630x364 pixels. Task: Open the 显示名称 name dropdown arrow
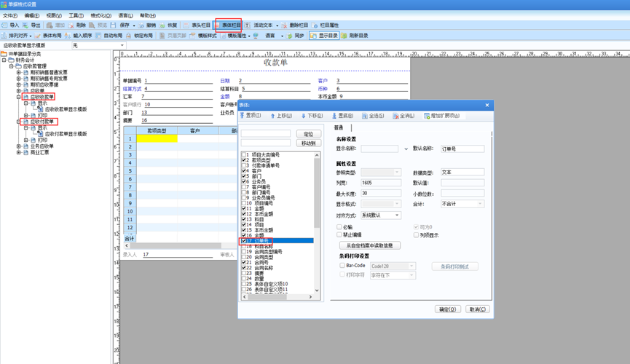coord(406,149)
